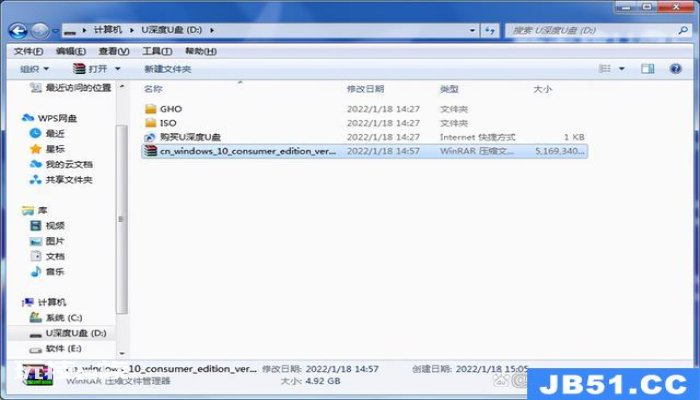
Task: Click the change view icon
Action: [x=604, y=68]
